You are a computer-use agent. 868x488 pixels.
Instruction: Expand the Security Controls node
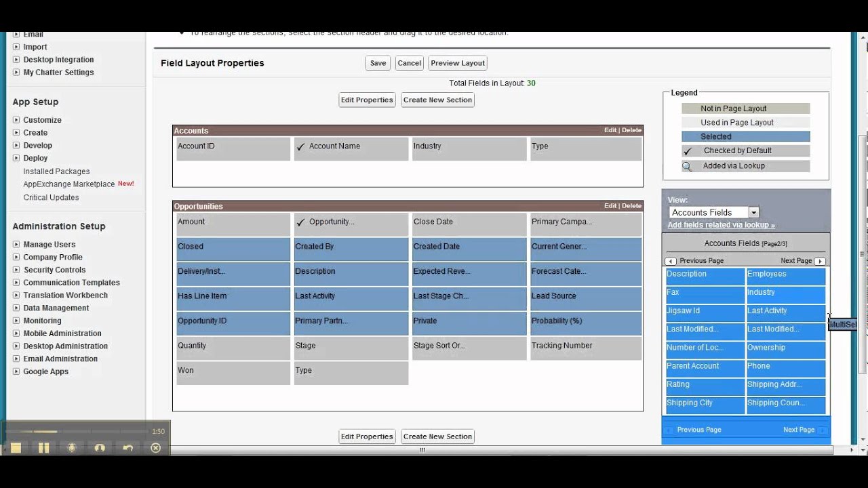[x=16, y=270]
